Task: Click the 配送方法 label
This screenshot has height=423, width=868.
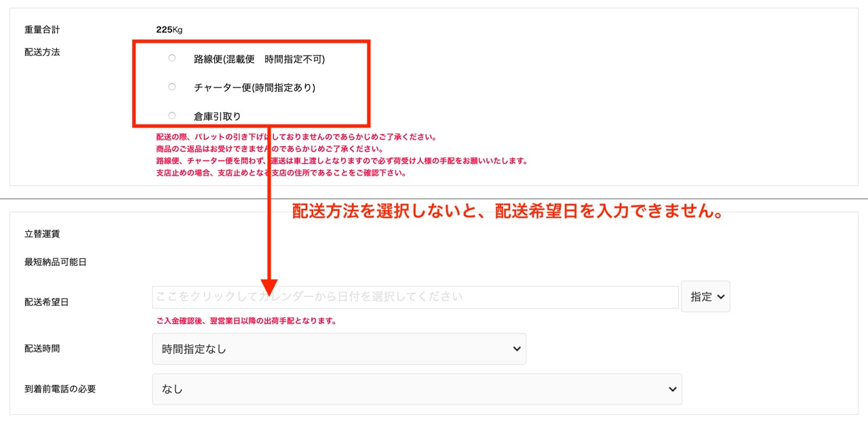Action: [x=42, y=52]
